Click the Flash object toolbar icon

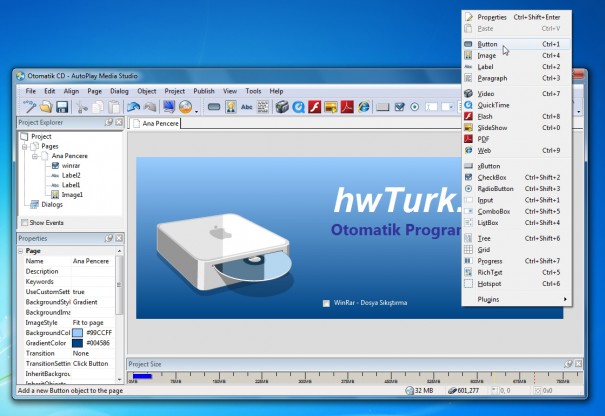coord(314,107)
